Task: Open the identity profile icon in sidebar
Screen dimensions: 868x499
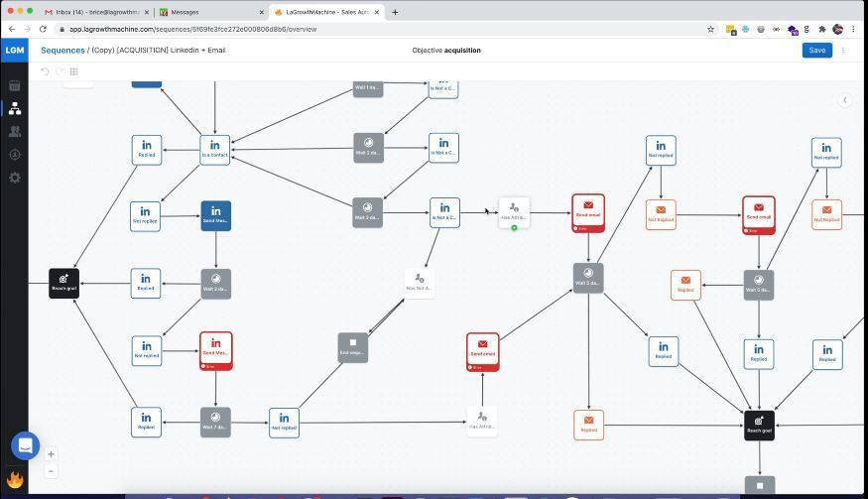Action: coord(15,155)
